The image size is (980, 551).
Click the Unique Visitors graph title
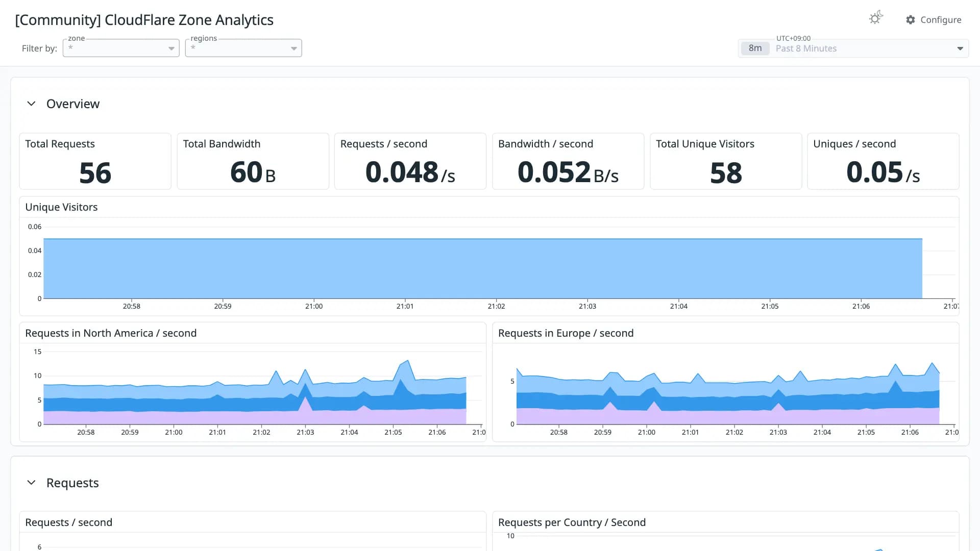pos(61,207)
